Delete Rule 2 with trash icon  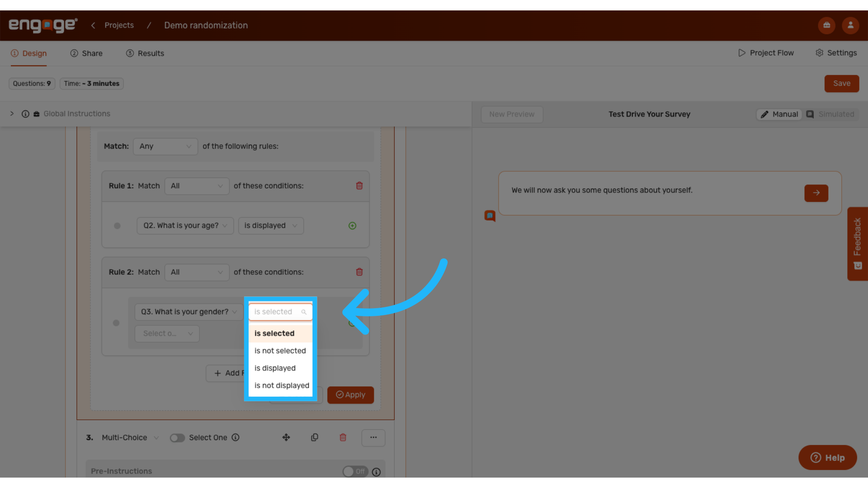359,272
